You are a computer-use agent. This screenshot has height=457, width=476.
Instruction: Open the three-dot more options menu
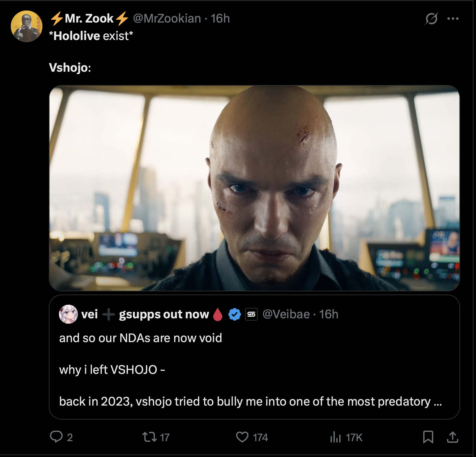coord(453,19)
